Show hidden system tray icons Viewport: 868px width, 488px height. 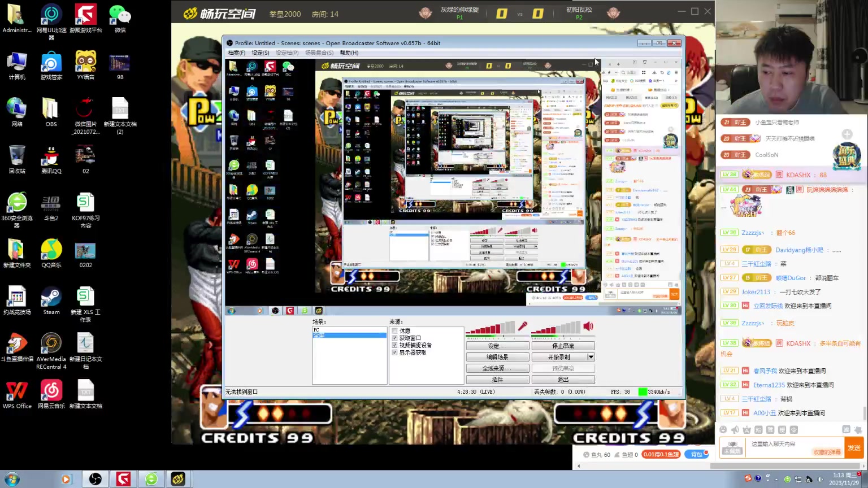pos(776,480)
